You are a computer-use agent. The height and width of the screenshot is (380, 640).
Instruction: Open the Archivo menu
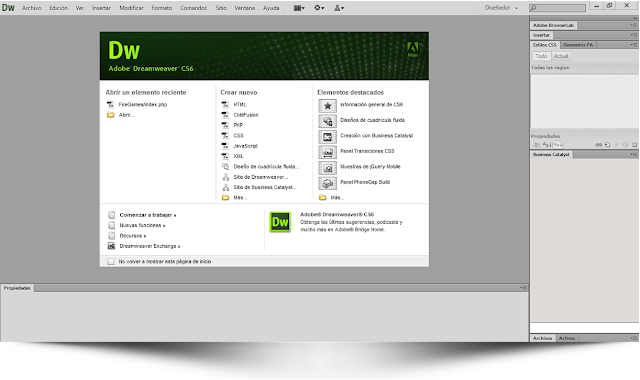click(32, 8)
